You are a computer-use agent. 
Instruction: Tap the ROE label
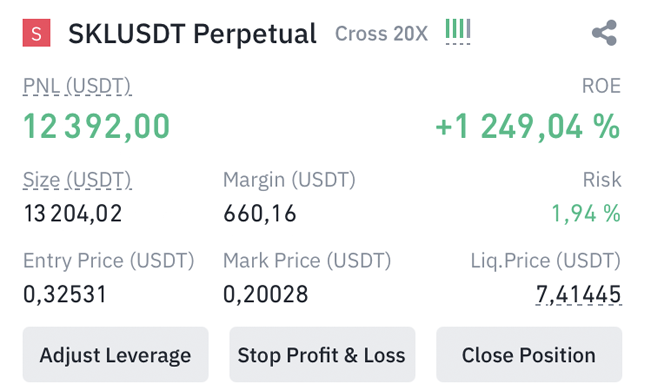pyautogui.click(x=601, y=86)
